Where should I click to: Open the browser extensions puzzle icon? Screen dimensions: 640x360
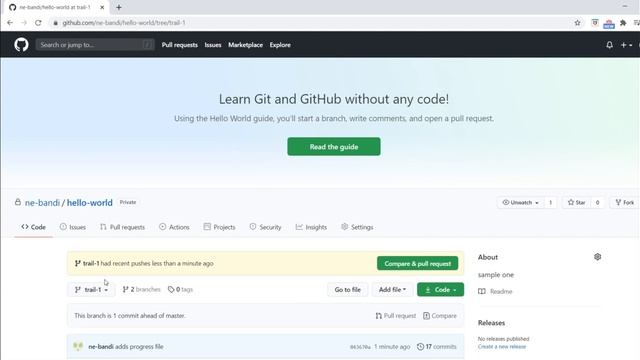coord(623,23)
